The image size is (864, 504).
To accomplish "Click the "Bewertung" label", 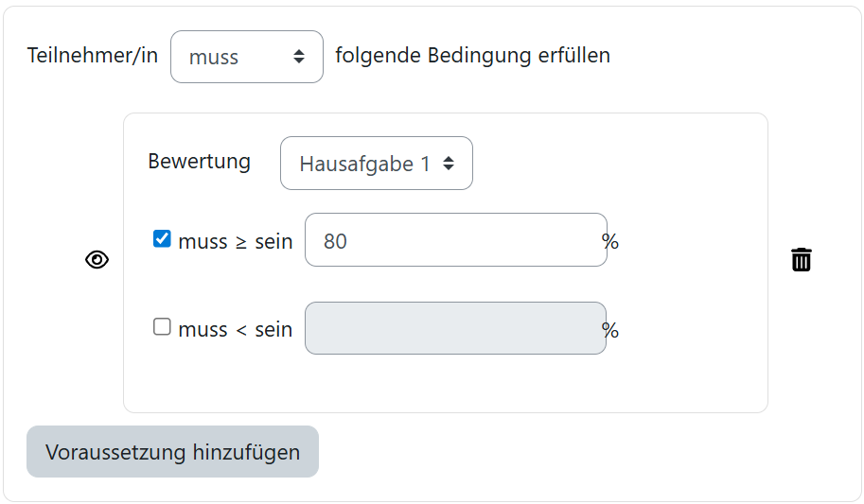I will click(x=199, y=162).
